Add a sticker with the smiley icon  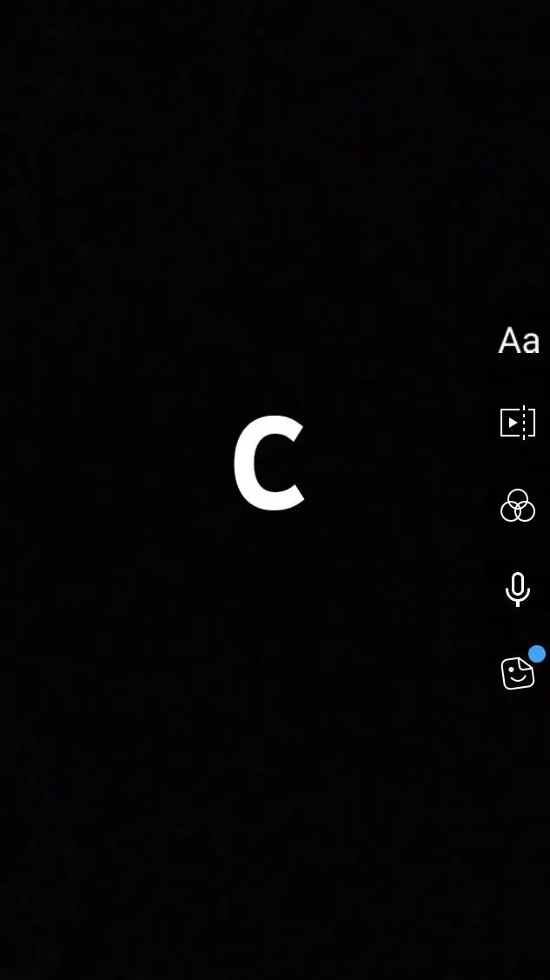point(518,673)
